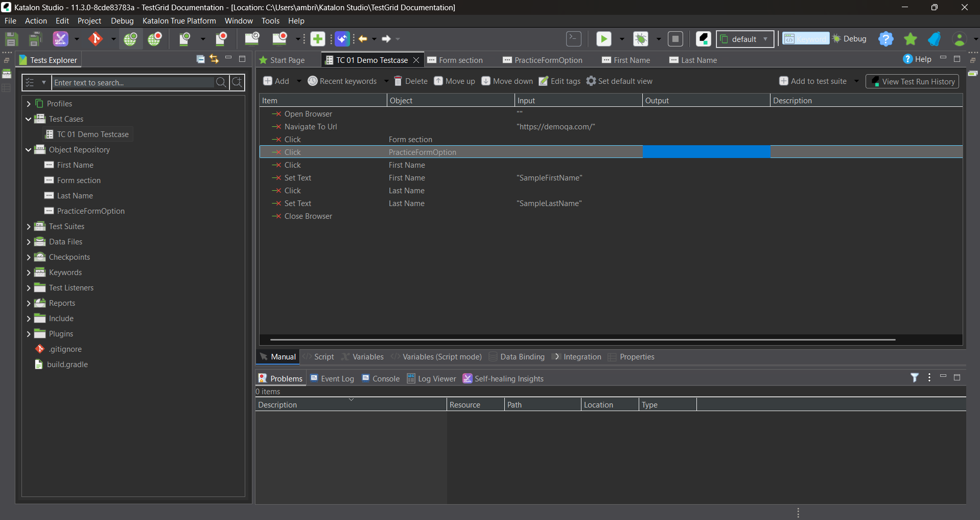Image resolution: width=980 pixels, height=520 pixels.
Task: Expand the Profiles tree node
Action: pos(29,104)
